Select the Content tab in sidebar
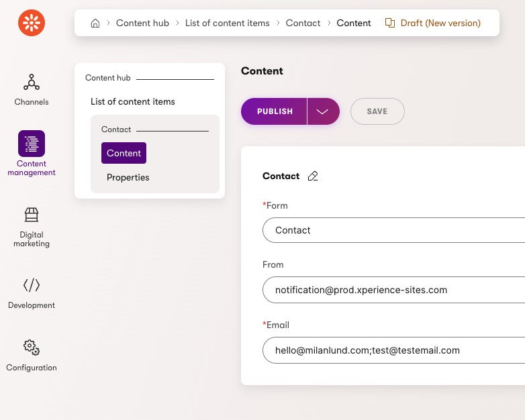 pyautogui.click(x=124, y=153)
